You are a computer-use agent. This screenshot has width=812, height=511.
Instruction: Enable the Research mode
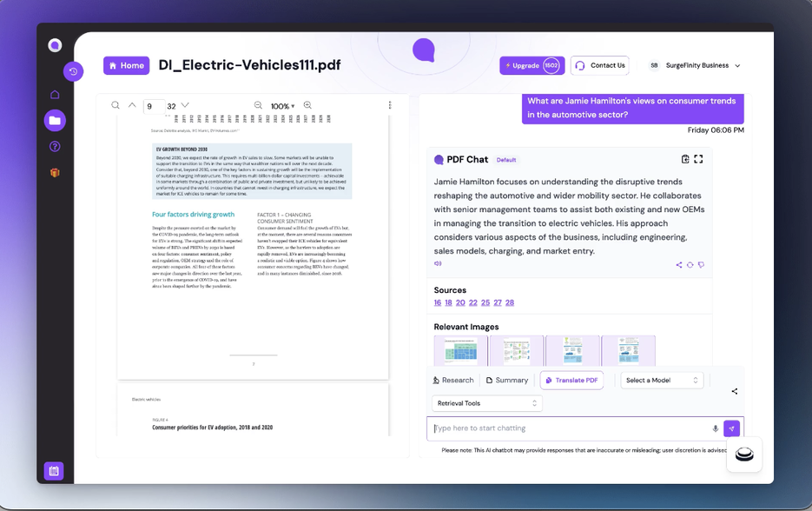pyautogui.click(x=453, y=380)
